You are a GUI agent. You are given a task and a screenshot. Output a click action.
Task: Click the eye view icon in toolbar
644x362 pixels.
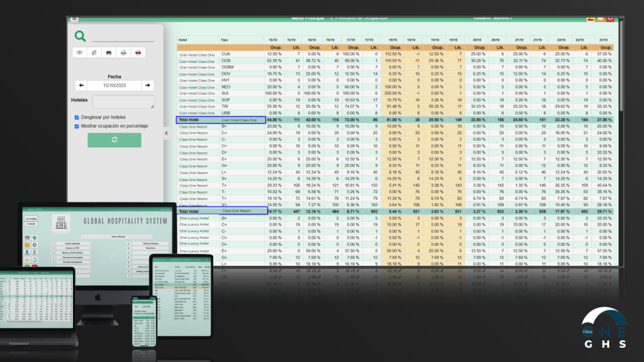(79, 53)
